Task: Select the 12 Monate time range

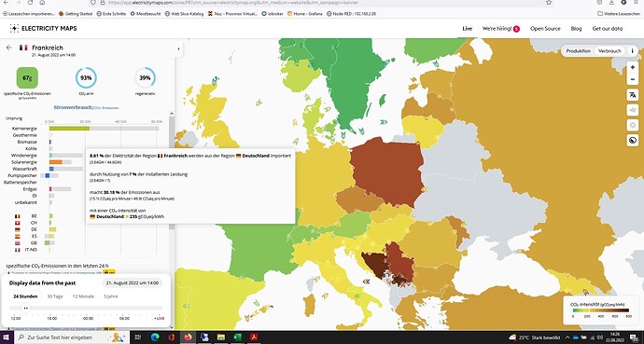Action: [x=83, y=296]
